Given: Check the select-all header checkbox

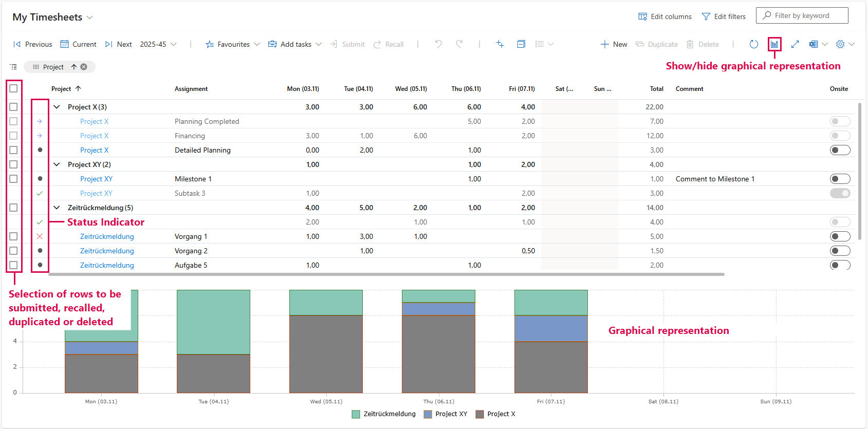Looking at the screenshot, I should tap(13, 88).
